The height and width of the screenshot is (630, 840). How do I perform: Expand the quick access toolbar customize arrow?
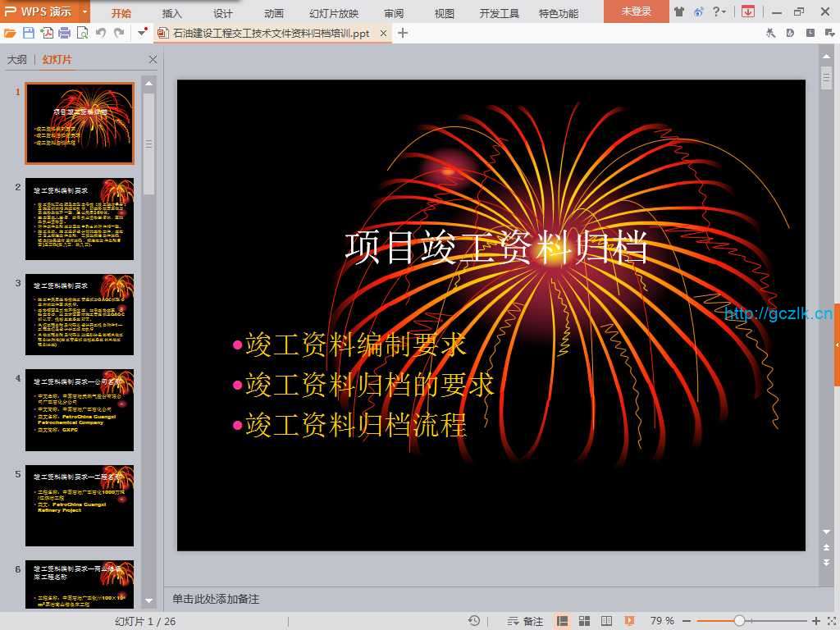pos(141,33)
